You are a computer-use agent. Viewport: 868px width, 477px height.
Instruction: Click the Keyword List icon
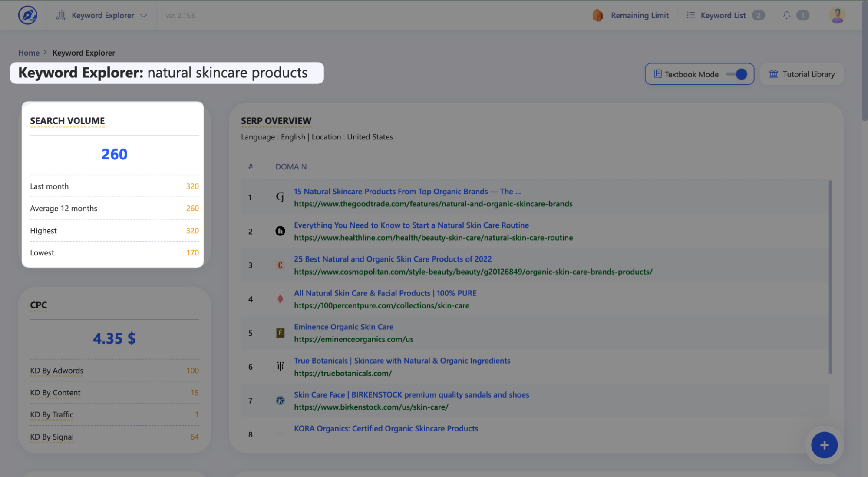coord(690,15)
